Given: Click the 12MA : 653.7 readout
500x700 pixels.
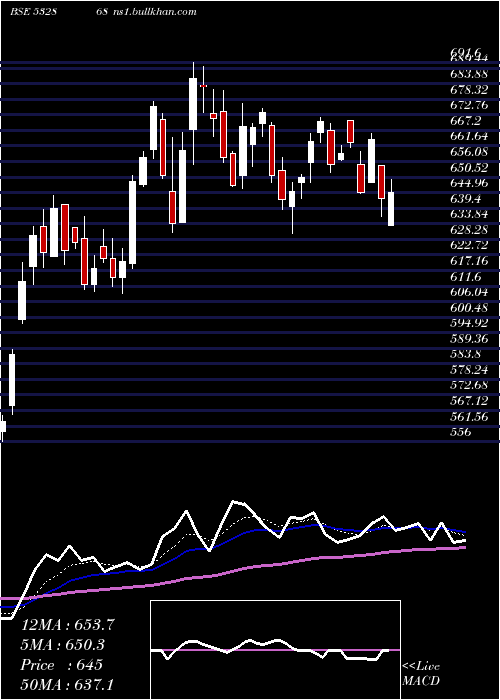Looking at the screenshot, I should point(68,625).
